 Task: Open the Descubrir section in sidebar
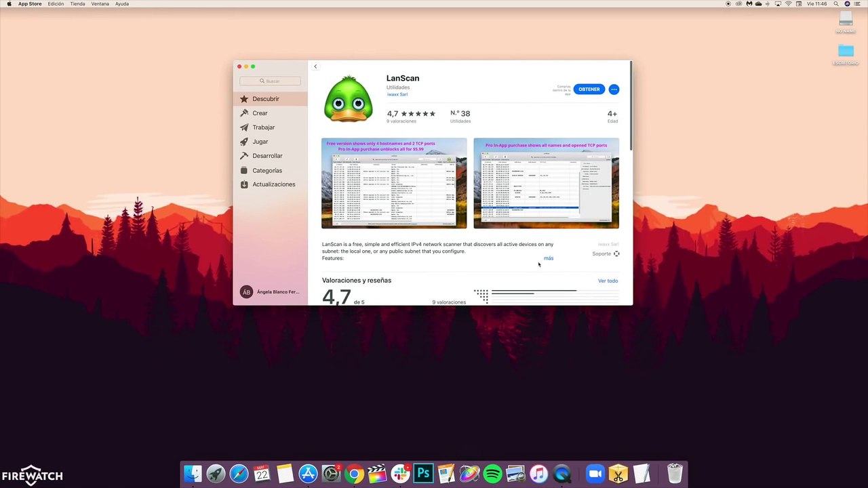tap(271, 99)
